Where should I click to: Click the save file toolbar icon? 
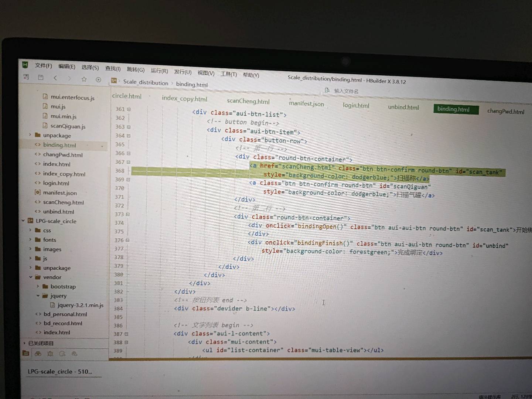pos(41,77)
